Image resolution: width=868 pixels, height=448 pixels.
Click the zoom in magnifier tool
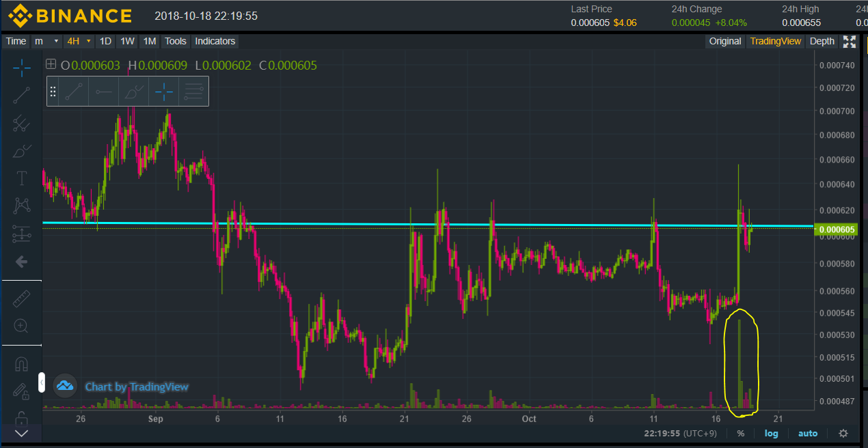coord(22,326)
